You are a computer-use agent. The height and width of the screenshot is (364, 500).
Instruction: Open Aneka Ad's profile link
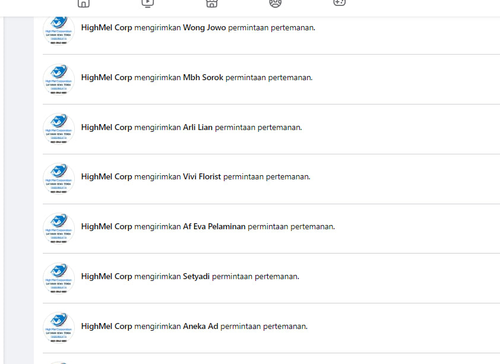point(200,326)
